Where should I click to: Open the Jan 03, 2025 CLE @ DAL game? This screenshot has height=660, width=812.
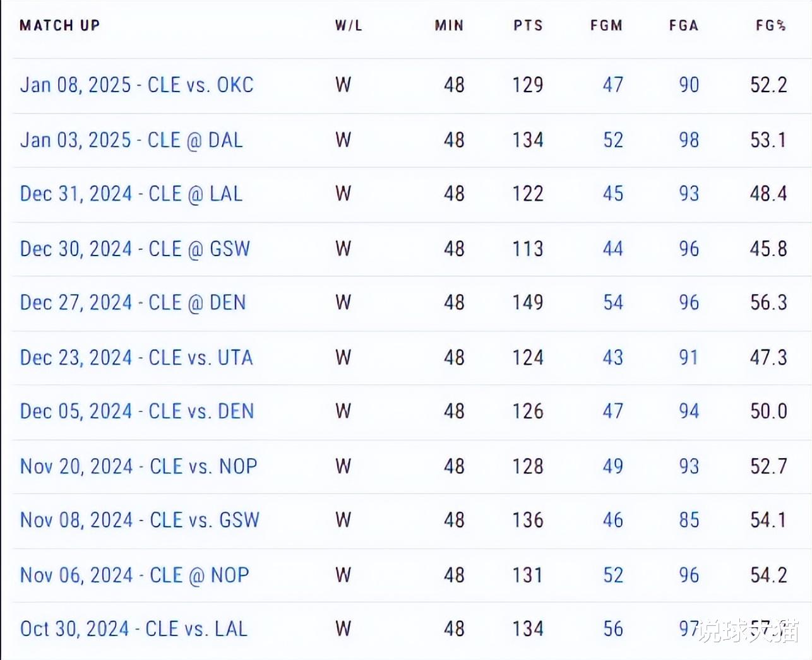[131, 140]
